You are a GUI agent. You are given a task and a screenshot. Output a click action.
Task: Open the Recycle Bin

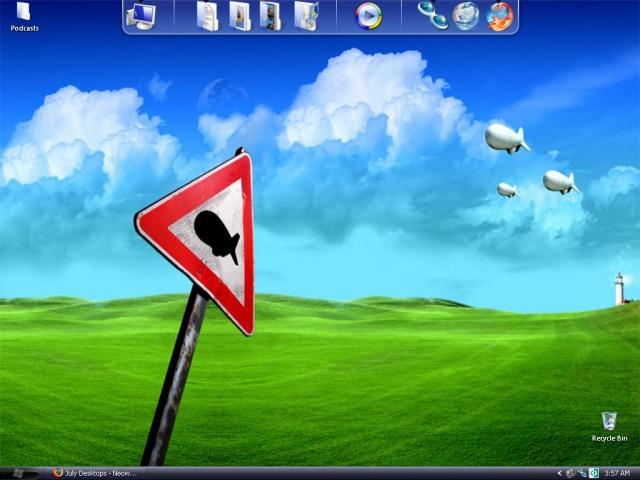[x=609, y=427]
